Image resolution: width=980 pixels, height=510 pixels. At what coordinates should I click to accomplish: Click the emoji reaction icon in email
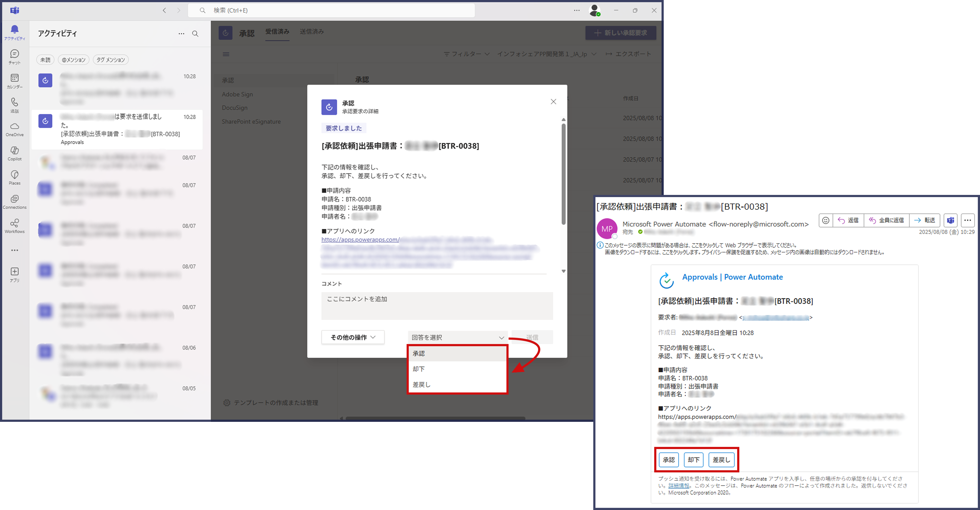pos(825,220)
